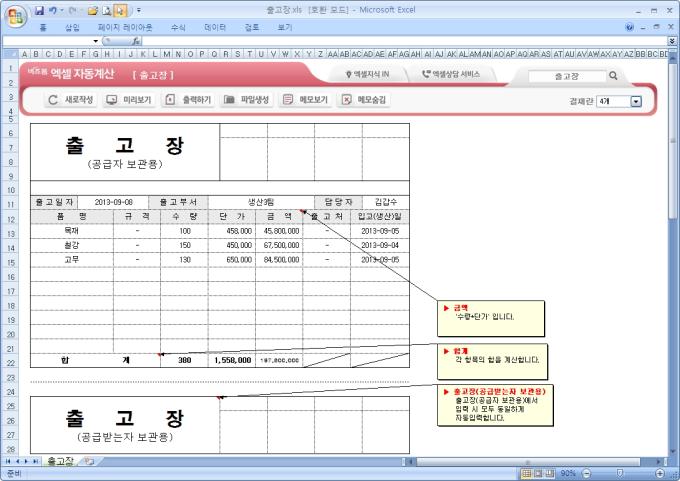Click the vertical scrollbar thumb
Image resolution: width=680 pixels, height=481 pixels.
click(x=673, y=140)
